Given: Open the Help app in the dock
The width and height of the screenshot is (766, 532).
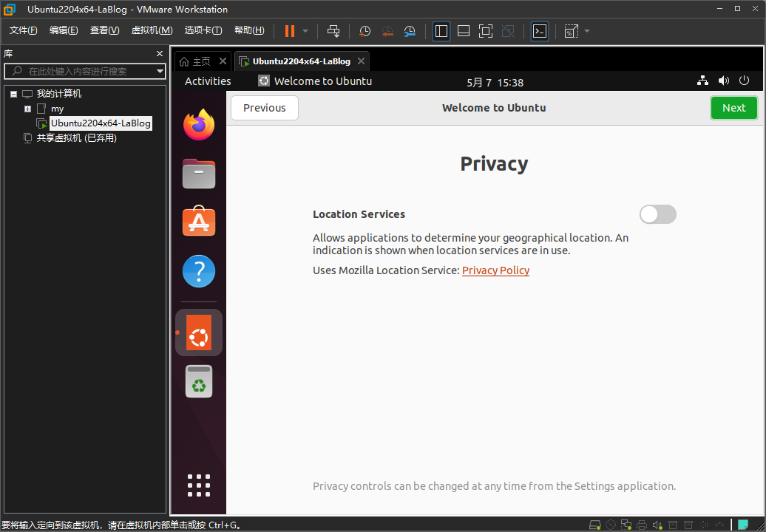Looking at the screenshot, I should (x=199, y=271).
